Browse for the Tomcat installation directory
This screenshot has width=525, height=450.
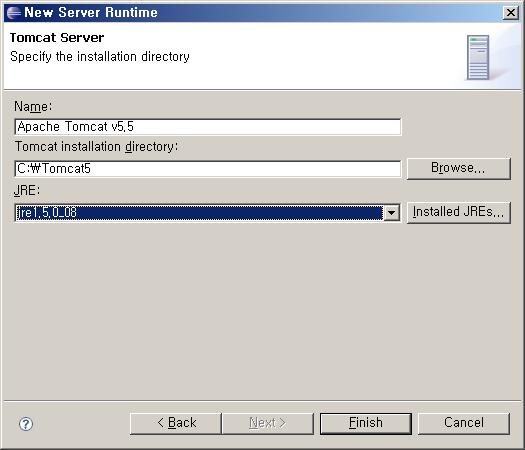pyautogui.click(x=458, y=168)
